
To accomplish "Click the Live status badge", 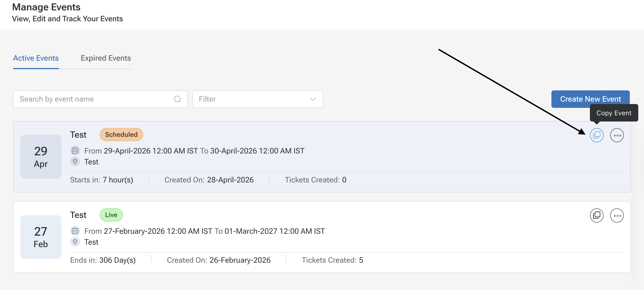I will pos(111,215).
